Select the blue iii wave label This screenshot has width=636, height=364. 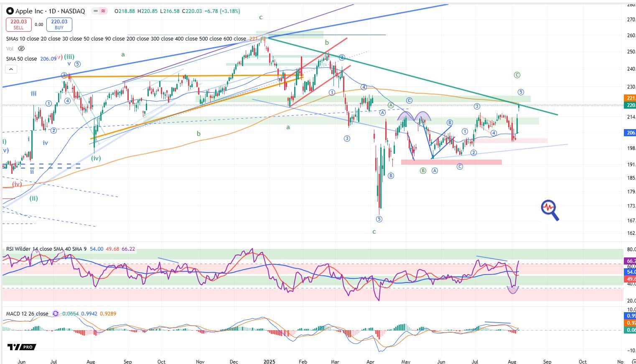click(33, 94)
